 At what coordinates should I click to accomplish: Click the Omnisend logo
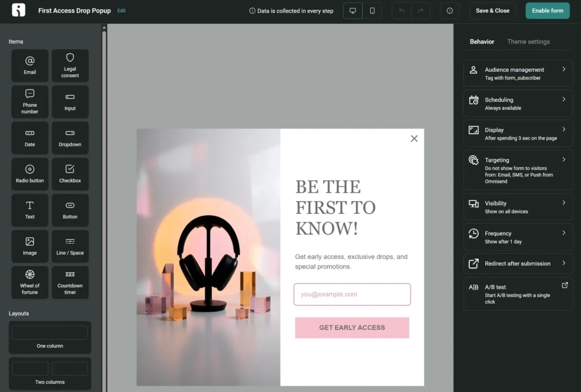click(19, 10)
